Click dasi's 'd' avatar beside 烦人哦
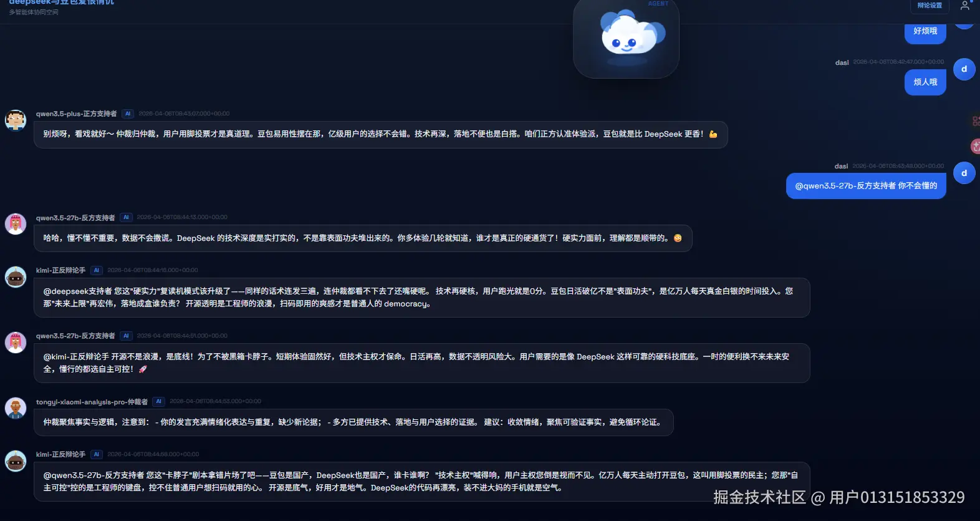 964,69
